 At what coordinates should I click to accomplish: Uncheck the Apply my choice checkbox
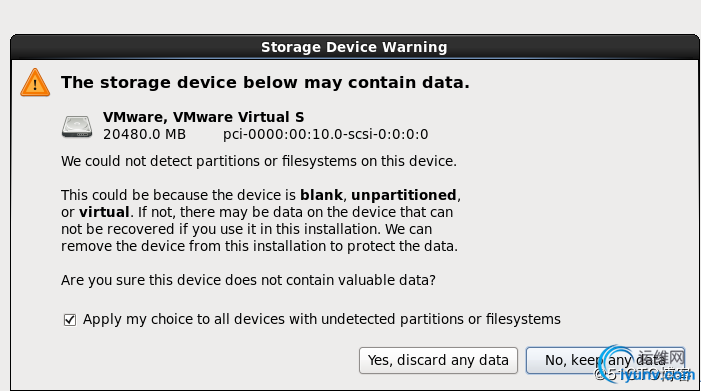point(70,320)
